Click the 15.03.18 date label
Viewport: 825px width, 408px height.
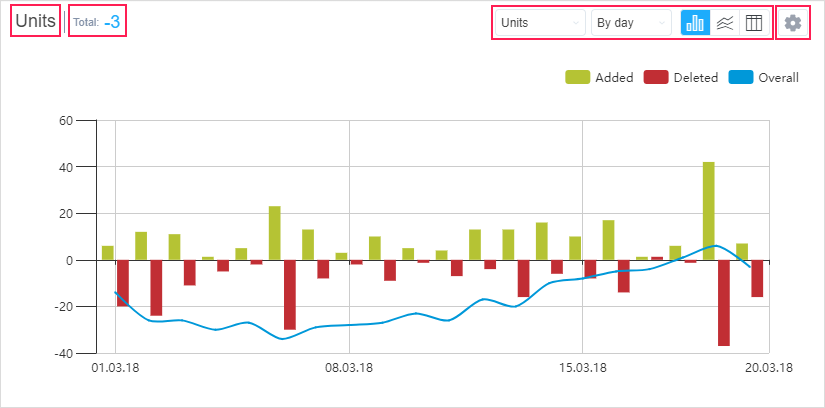pos(583,367)
